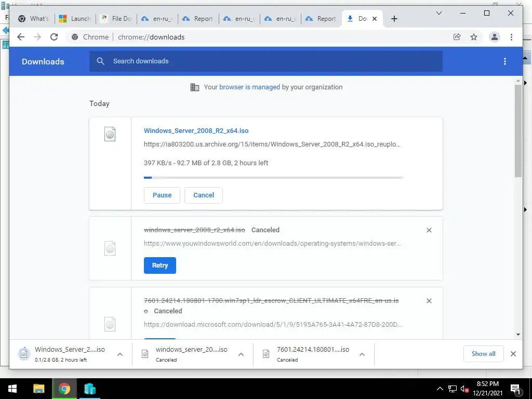Viewport: 532px width, 399px height.
Task: Click the file icon of Windows_Server_2008_R2_x64.iso
Action: point(110,134)
